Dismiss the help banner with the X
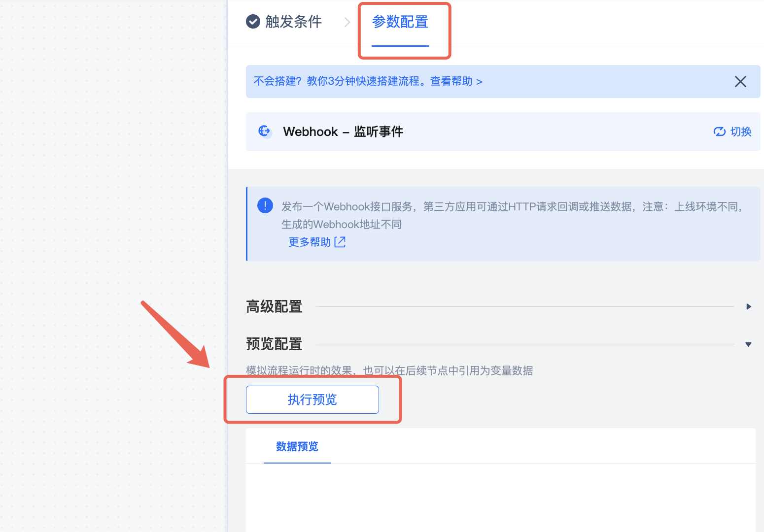Viewport: 764px width, 532px height. click(740, 81)
